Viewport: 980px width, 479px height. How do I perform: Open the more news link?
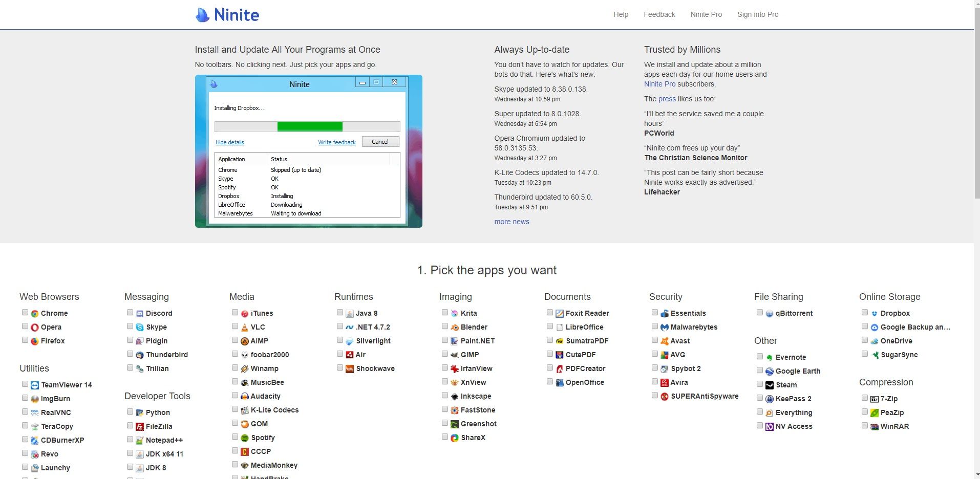pyautogui.click(x=512, y=222)
